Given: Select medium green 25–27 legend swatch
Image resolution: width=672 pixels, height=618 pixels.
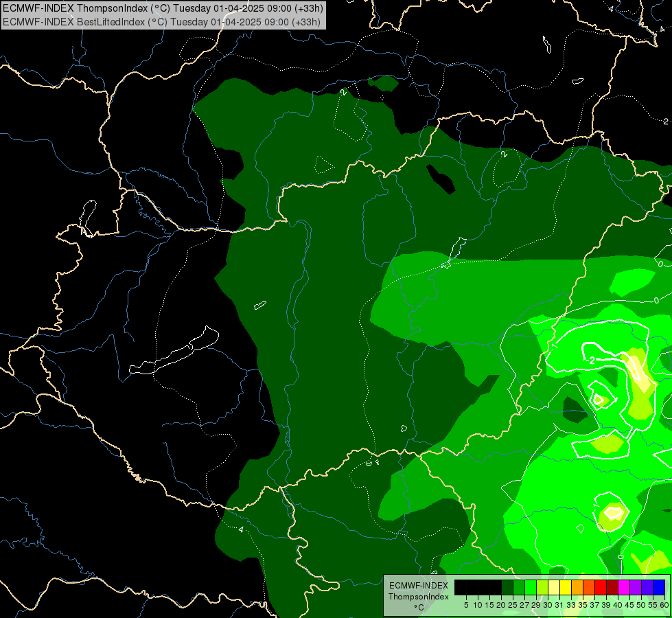Looking at the screenshot, I should pyautogui.click(x=519, y=587).
